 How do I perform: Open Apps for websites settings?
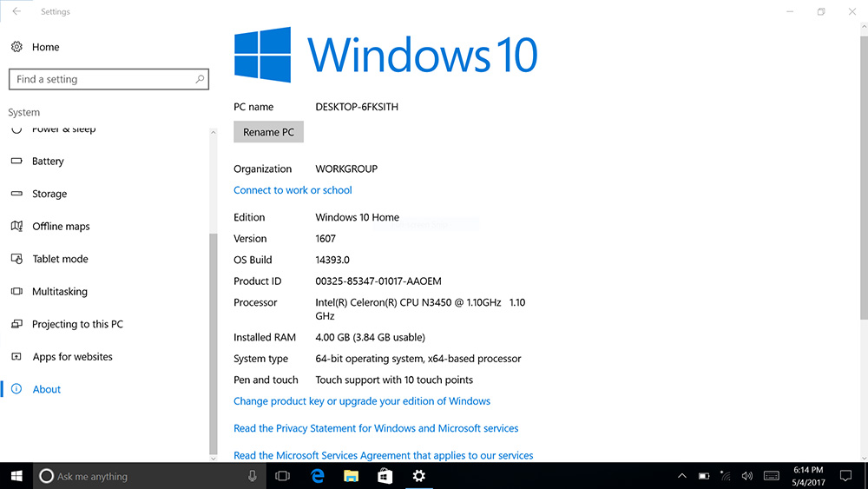tap(73, 357)
